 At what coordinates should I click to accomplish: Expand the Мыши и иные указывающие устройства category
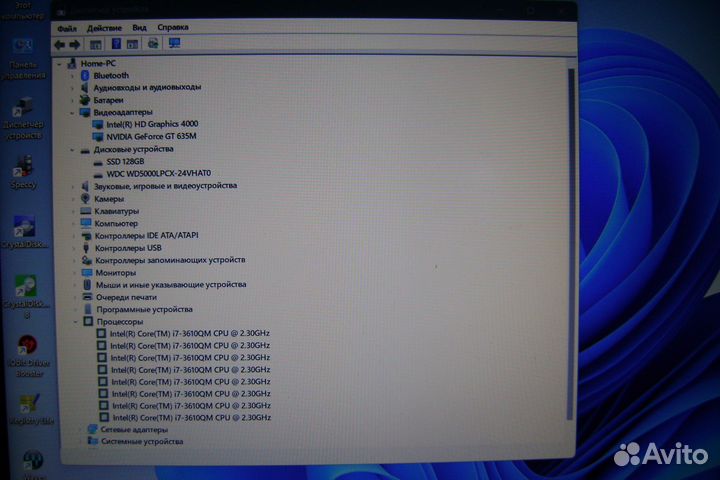(x=75, y=285)
